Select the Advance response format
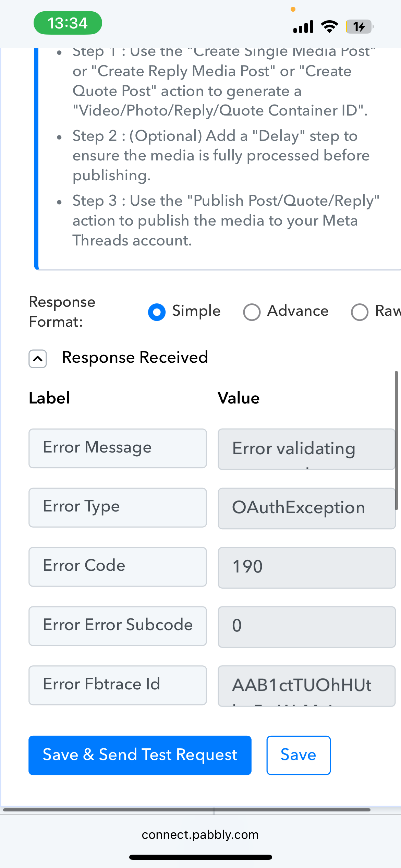The image size is (401, 868). pyautogui.click(x=252, y=312)
